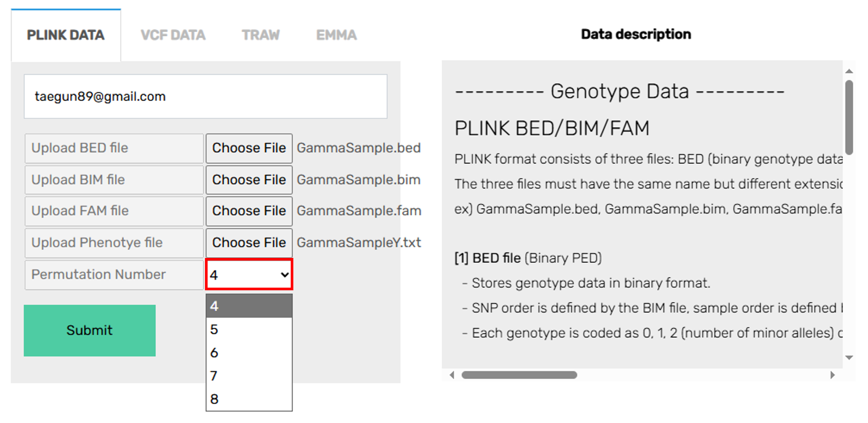
Task: Choose File for BED upload
Action: tap(249, 148)
